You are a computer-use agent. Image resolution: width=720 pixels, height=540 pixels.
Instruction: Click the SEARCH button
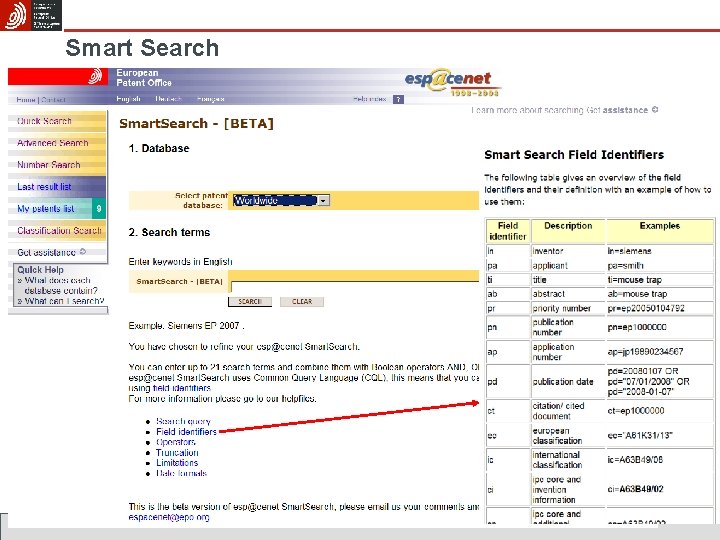pyautogui.click(x=250, y=302)
